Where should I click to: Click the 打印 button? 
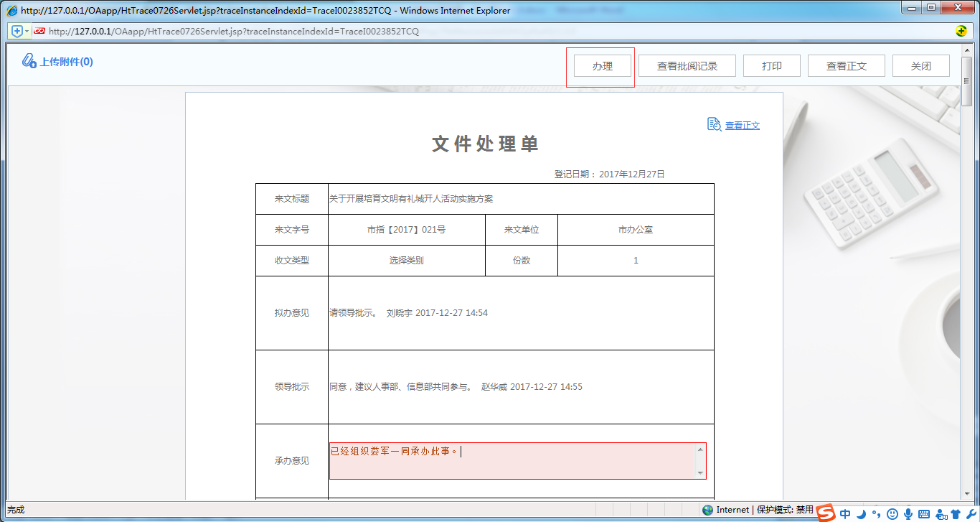(771, 65)
